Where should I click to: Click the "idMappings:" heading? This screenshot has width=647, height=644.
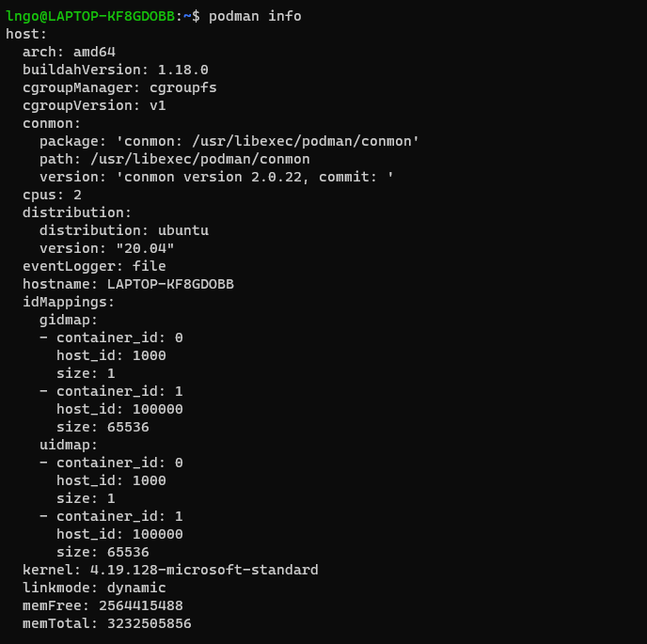[69, 302]
